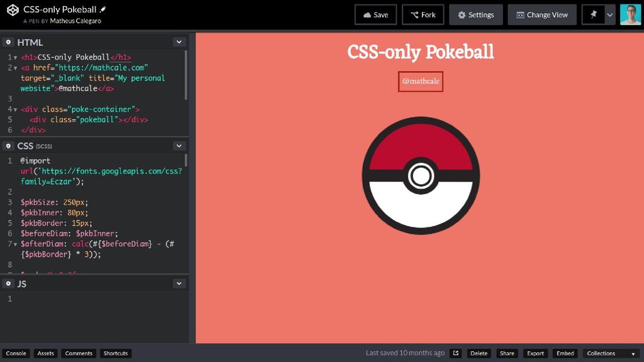Edit pen title with pencil icon
Image resolution: width=644 pixels, height=362 pixels.
coord(103,9)
